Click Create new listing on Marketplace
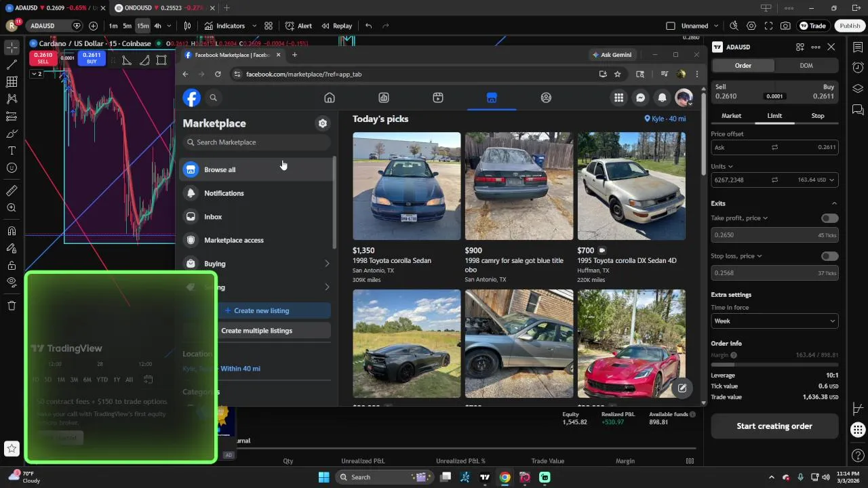Screen dimensions: 868x488 256,310
